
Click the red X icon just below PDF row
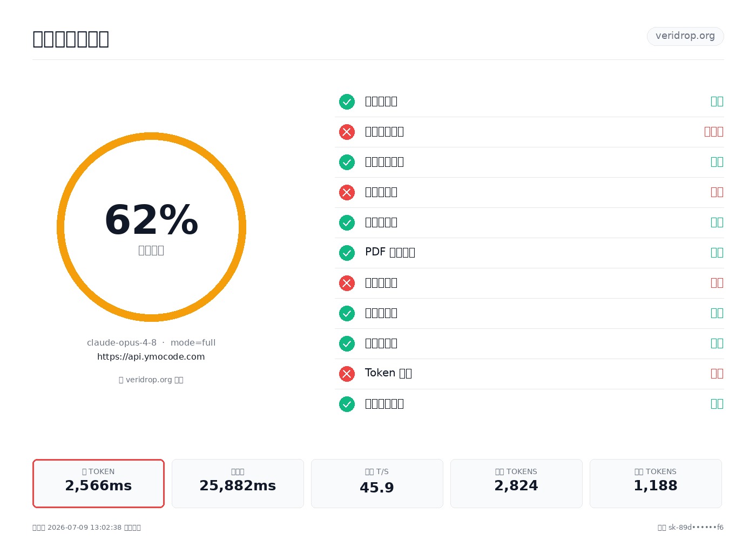point(347,283)
